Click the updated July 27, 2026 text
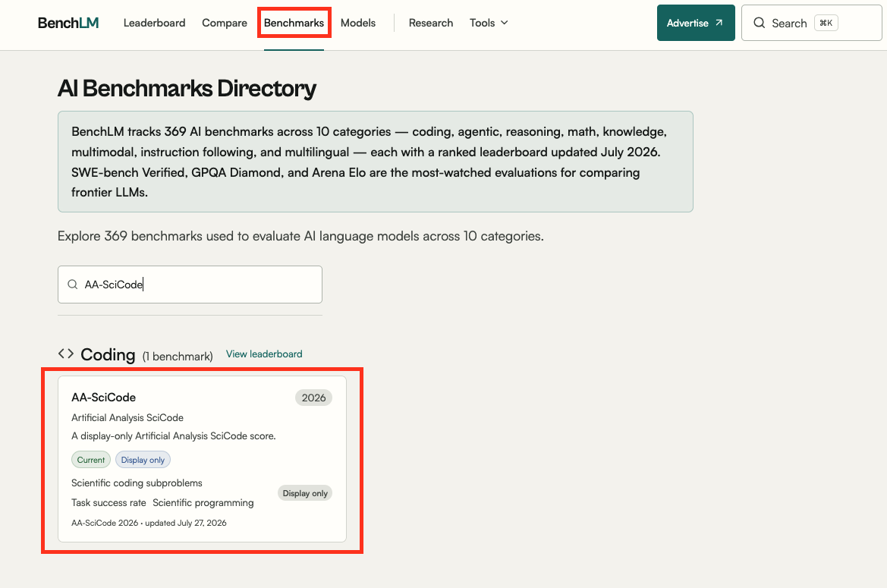The width and height of the screenshot is (887, 588). click(x=186, y=523)
